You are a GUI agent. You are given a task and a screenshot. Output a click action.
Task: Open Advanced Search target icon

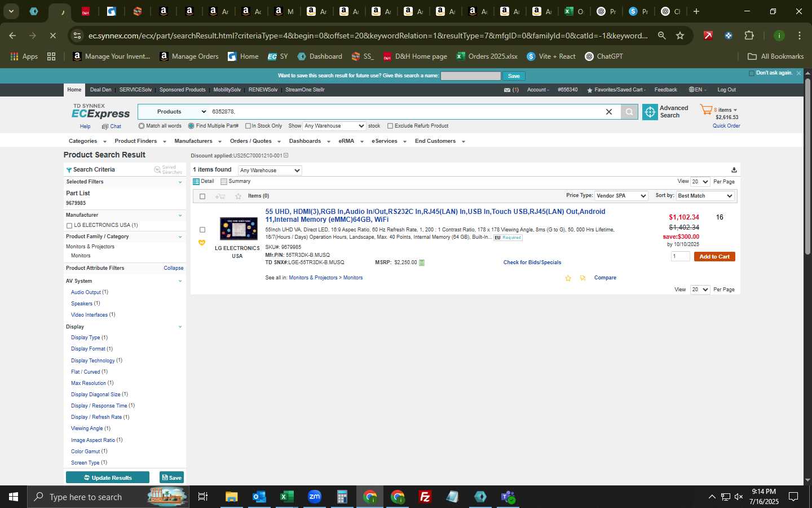(650, 112)
